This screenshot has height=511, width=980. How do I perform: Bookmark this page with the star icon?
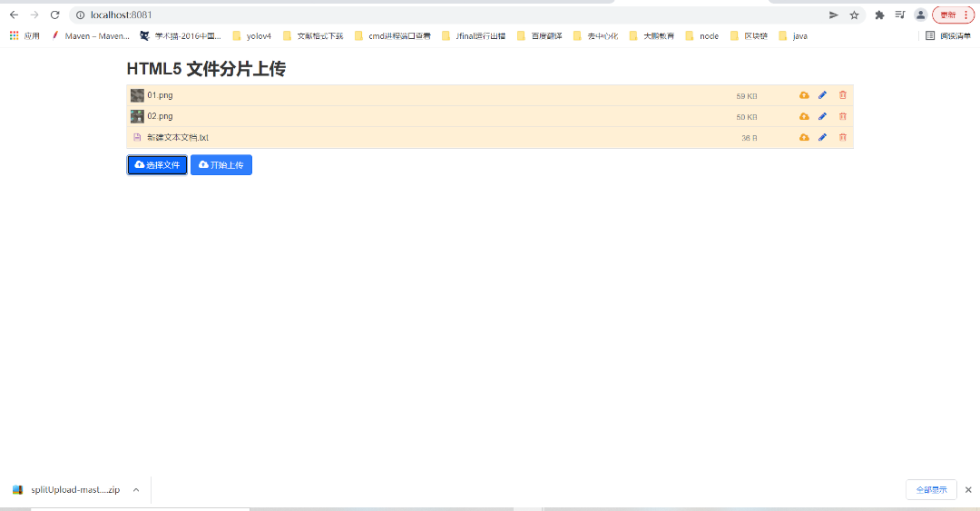[x=854, y=15]
